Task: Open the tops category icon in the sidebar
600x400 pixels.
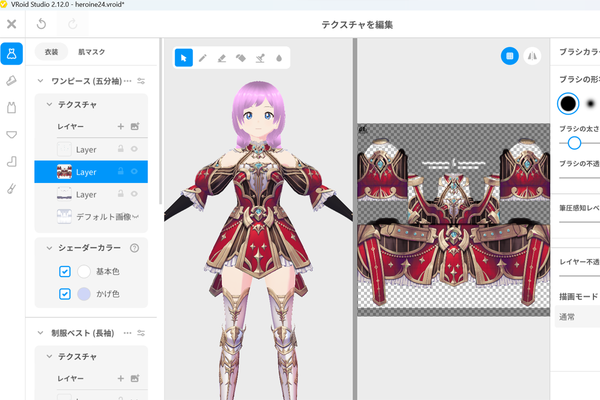Action: (x=11, y=108)
